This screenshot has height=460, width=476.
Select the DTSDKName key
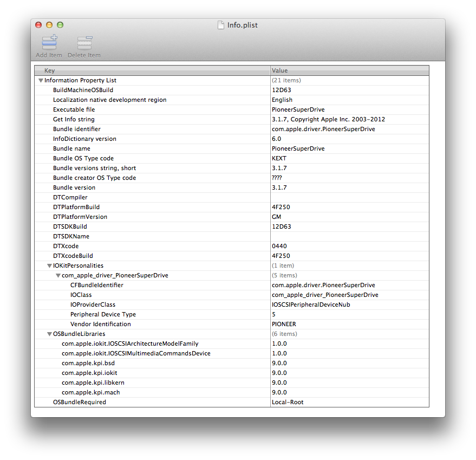click(71, 236)
